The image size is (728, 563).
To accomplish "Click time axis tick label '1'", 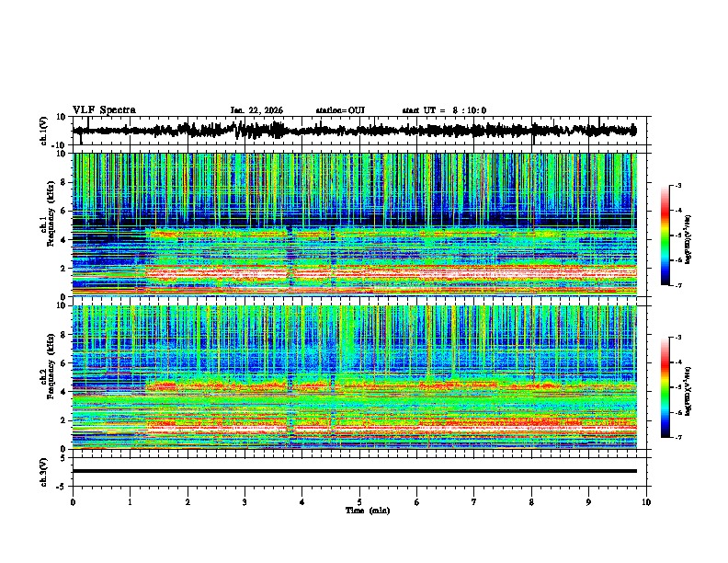I will tap(130, 502).
